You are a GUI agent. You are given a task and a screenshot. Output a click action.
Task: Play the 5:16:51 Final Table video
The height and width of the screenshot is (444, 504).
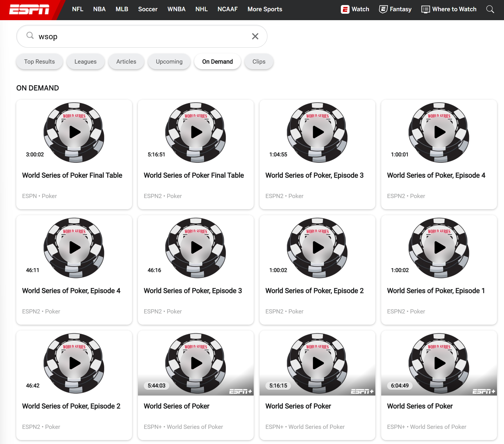tap(196, 132)
